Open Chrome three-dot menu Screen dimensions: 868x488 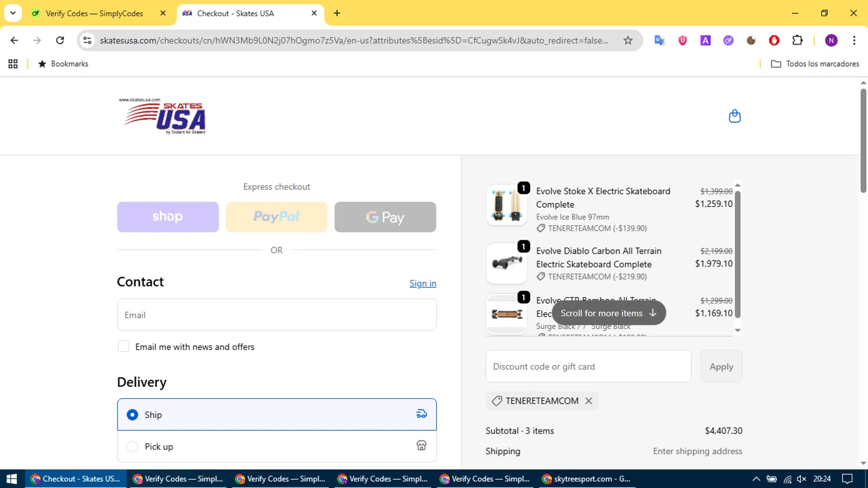click(x=854, y=41)
